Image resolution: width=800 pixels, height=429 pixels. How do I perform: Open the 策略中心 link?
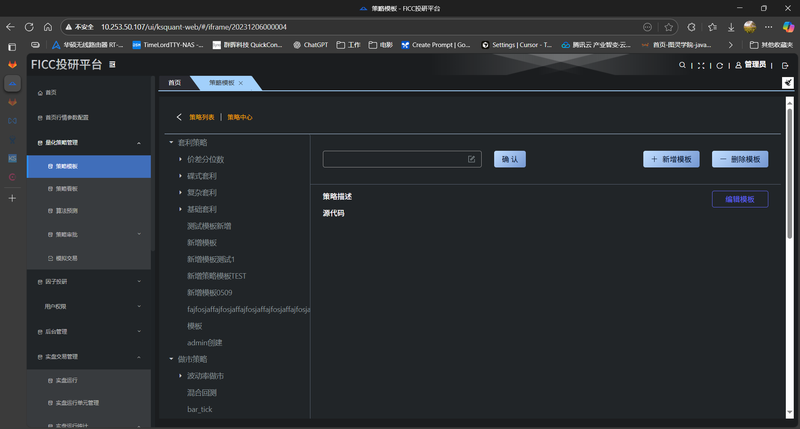240,117
